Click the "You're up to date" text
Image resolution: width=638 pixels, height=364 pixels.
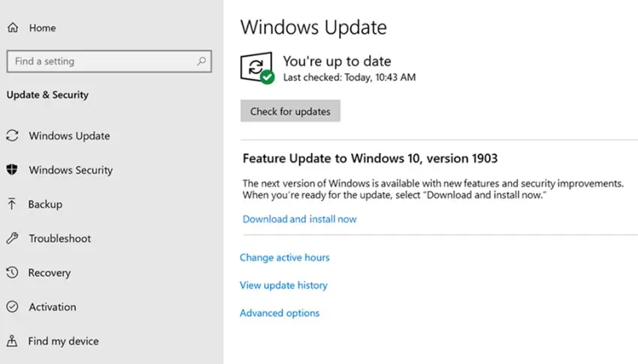[x=337, y=61]
